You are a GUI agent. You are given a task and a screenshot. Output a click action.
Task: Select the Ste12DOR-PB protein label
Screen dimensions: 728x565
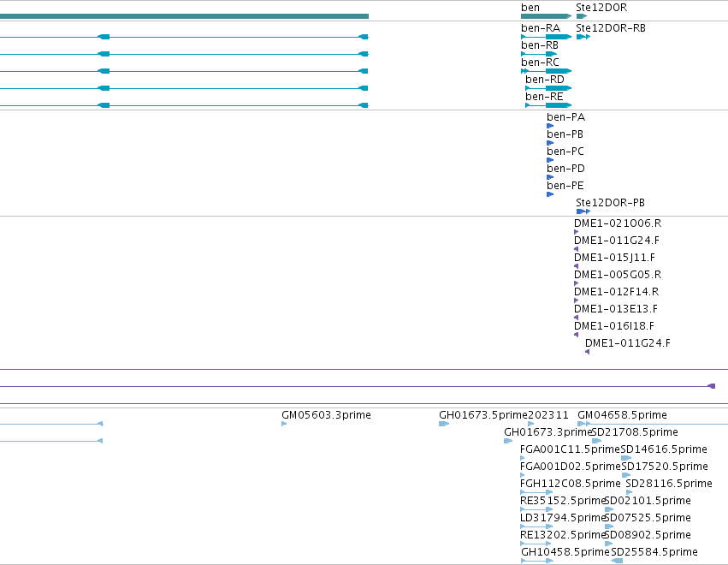point(610,203)
